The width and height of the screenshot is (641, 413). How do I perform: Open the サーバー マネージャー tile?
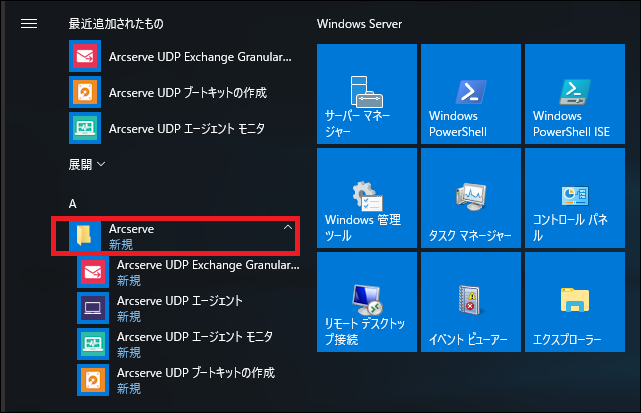click(x=367, y=94)
